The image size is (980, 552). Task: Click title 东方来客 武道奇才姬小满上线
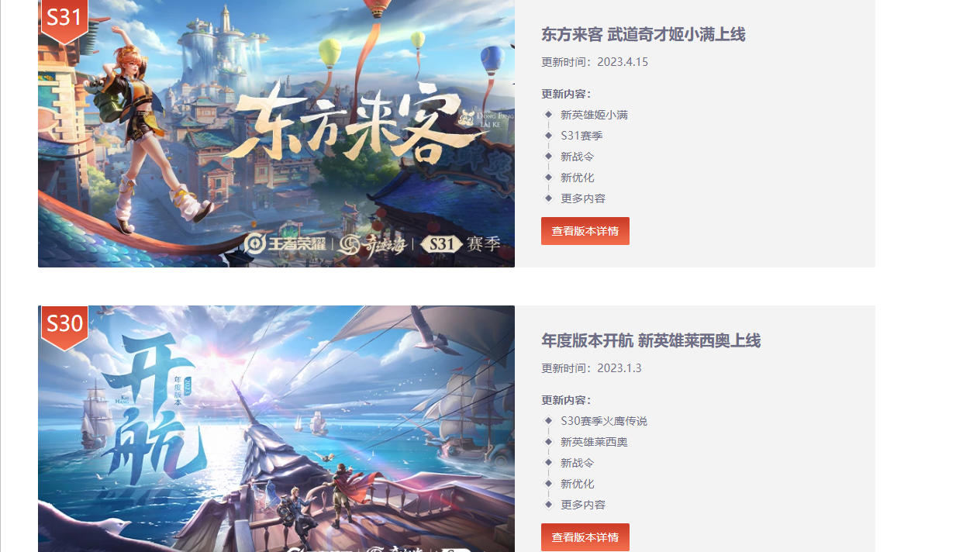[x=644, y=34]
